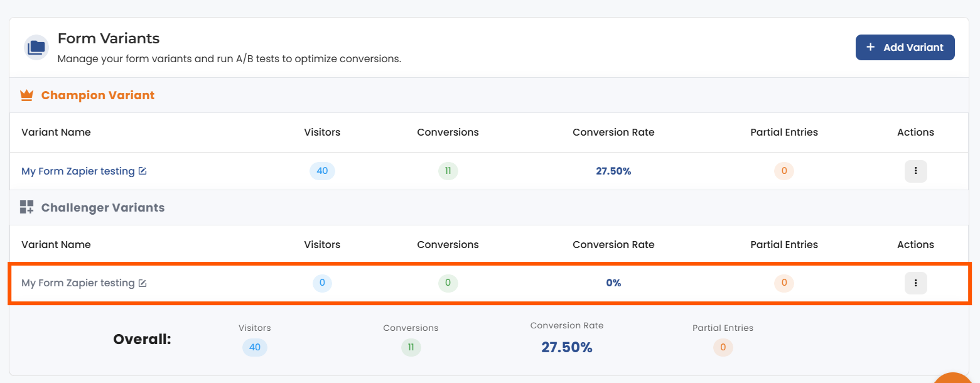Click the Champion Variant crown icon
The width and height of the screenshot is (980, 383).
pos(26,95)
